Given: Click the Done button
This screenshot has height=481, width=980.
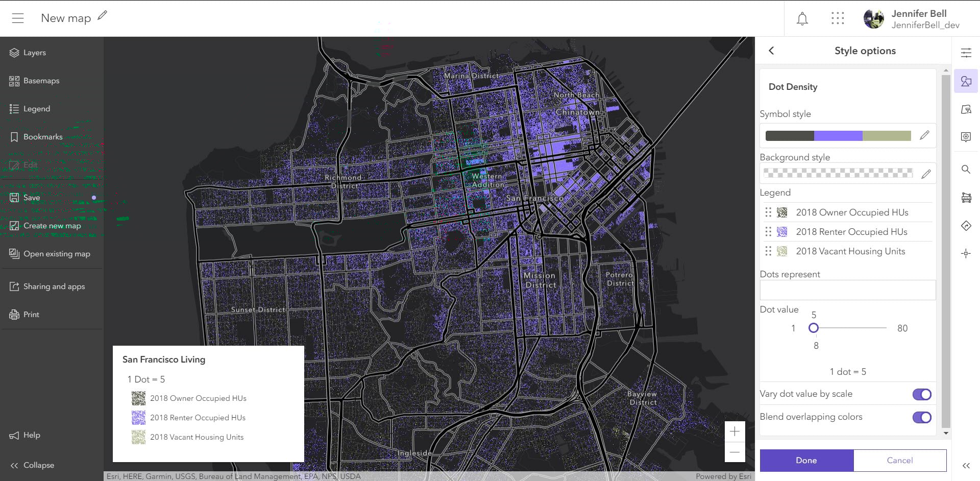Looking at the screenshot, I should [806, 460].
